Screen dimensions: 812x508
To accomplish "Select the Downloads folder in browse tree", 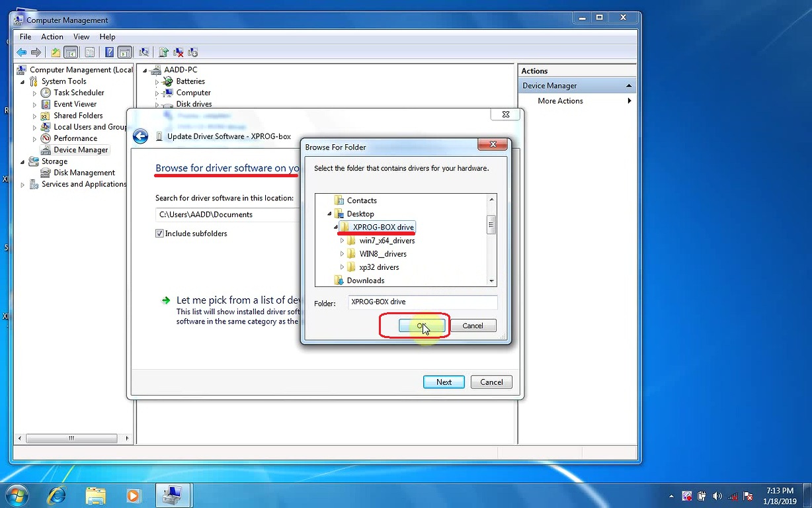I will [x=366, y=281].
